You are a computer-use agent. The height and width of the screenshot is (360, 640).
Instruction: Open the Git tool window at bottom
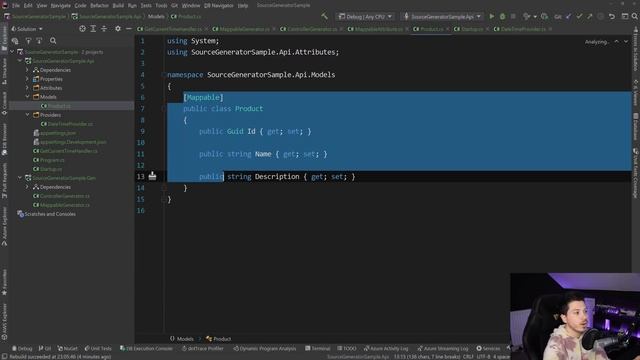click(44, 349)
